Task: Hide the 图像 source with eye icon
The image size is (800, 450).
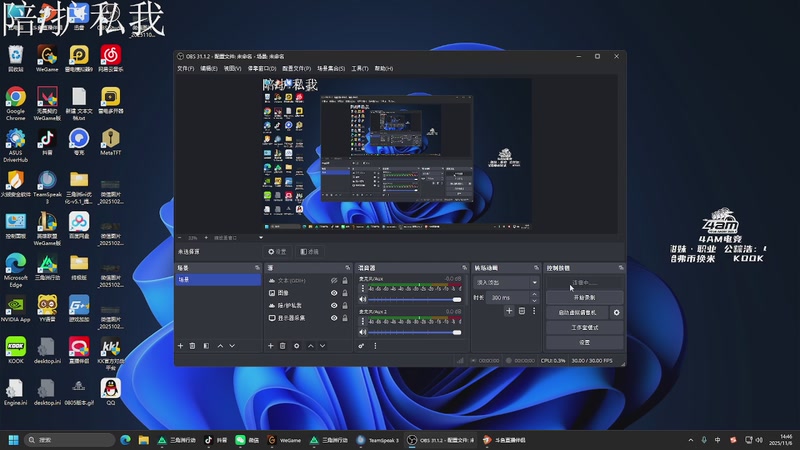Action: tap(333, 293)
